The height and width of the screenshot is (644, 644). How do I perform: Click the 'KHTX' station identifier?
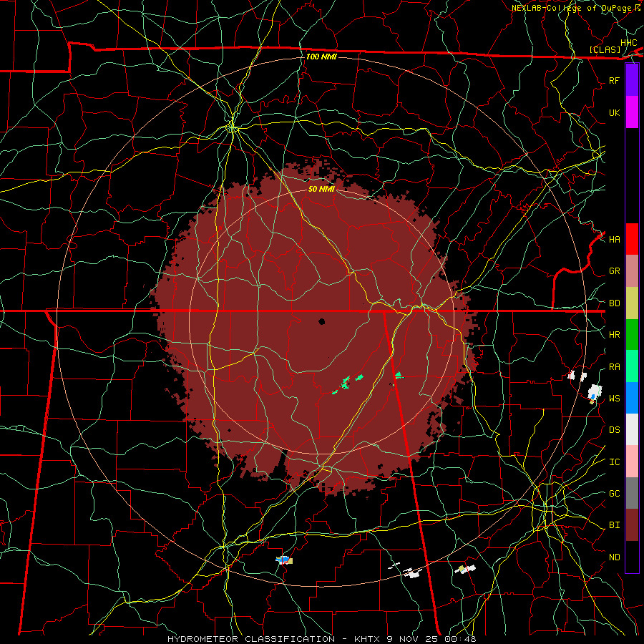pyautogui.click(x=367, y=639)
